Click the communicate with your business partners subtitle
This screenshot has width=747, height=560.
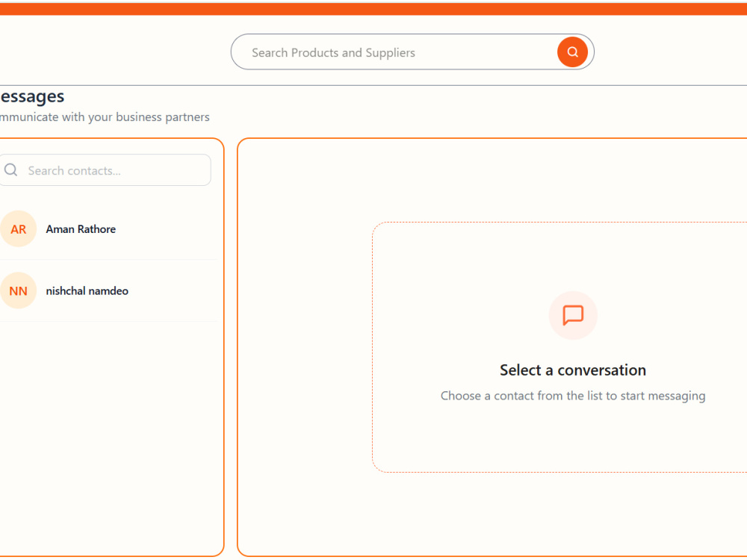[x=105, y=117]
